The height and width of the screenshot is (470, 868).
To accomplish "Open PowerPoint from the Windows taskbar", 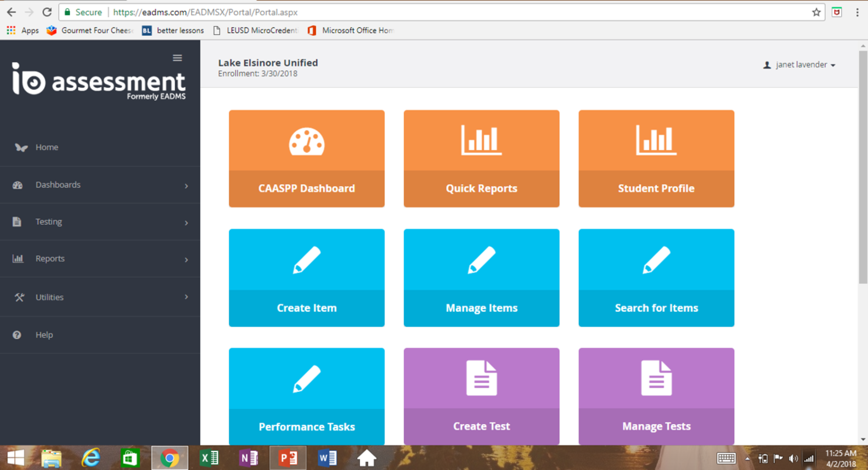I will coord(288,458).
